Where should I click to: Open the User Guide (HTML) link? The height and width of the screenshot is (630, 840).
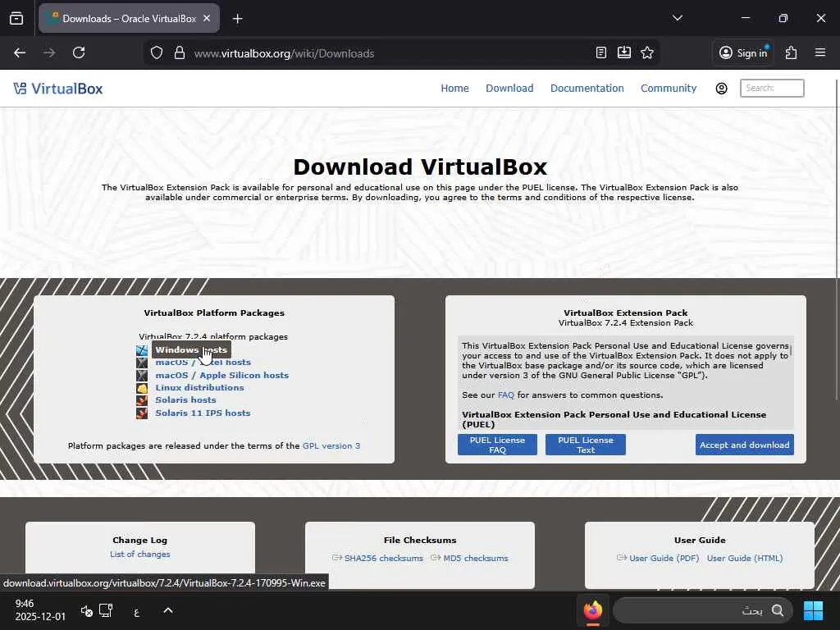pos(745,558)
